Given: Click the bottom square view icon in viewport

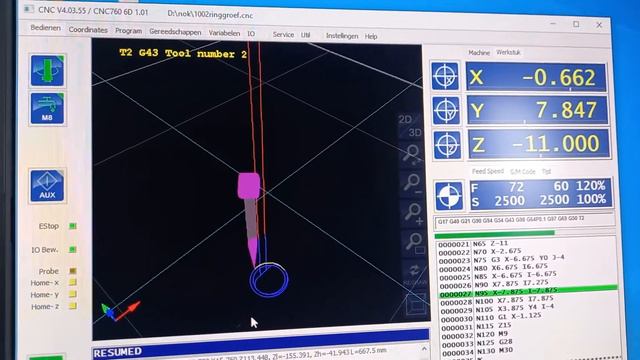Looking at the screenshot, I should click(416, 304).
